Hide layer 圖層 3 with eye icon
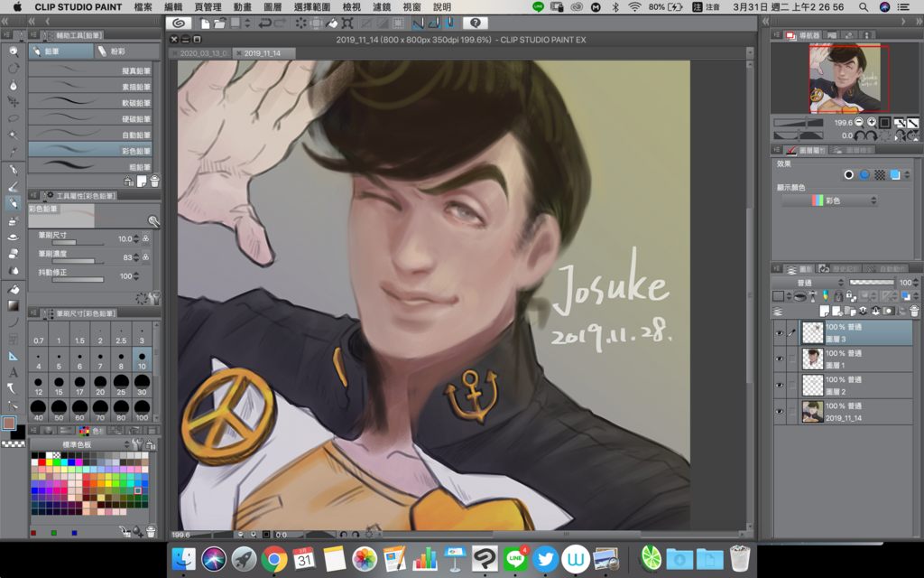The image size is (924, 578). pyautogui.click(x=779, y=333)
